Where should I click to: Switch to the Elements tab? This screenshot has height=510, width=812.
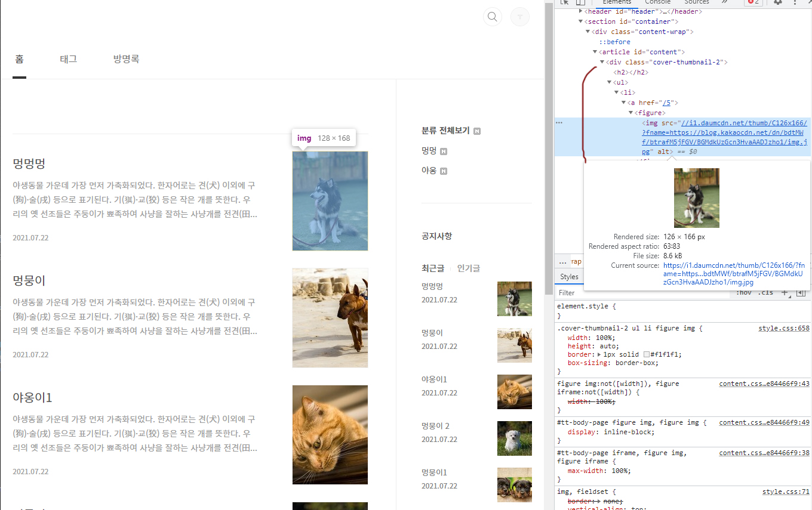point(617,2)
